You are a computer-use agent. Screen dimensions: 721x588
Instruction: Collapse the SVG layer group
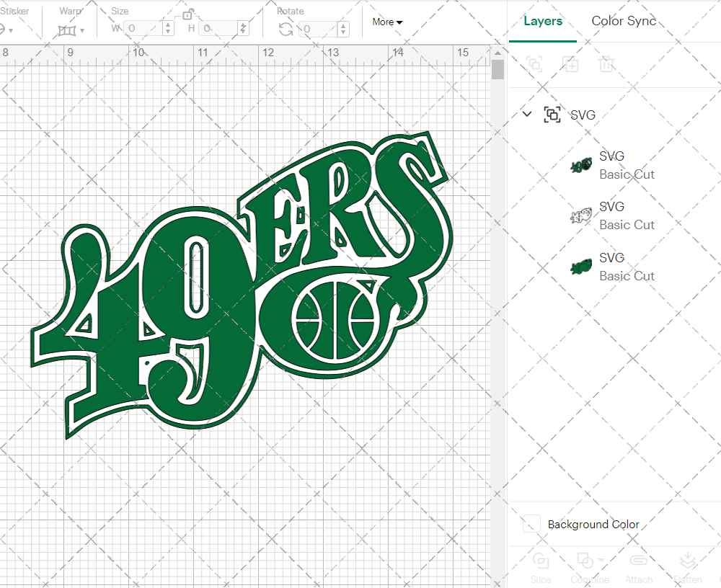pos(526,115)
